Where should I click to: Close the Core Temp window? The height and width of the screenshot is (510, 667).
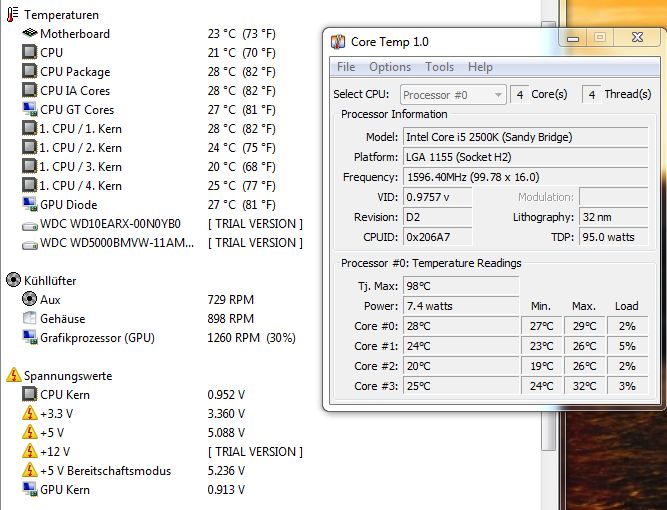[x=637, y=38]
